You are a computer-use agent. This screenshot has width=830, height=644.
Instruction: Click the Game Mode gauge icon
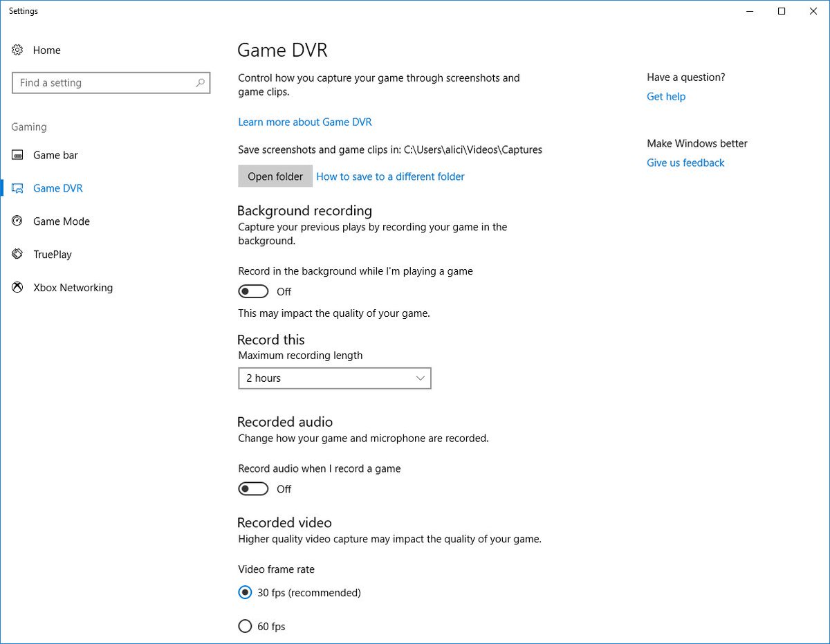(x=17, y=221)
